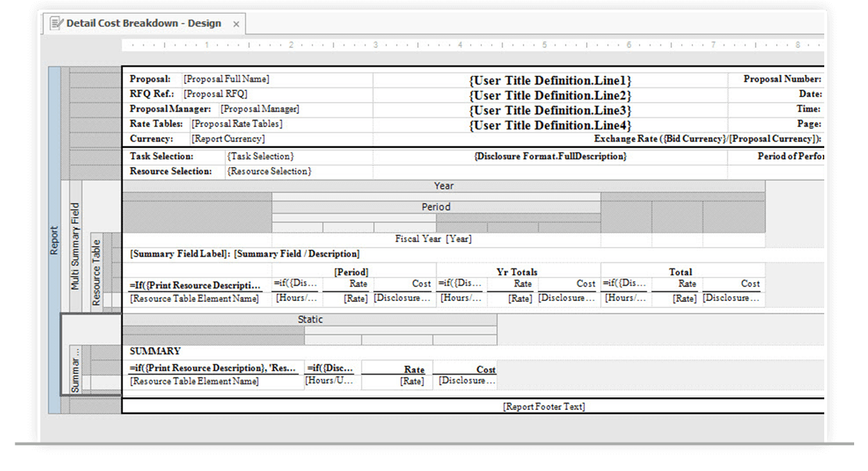Close the Detail Cost Breakdown - Design tab
This screenshot has height=471, width=868.
point(236,22)
